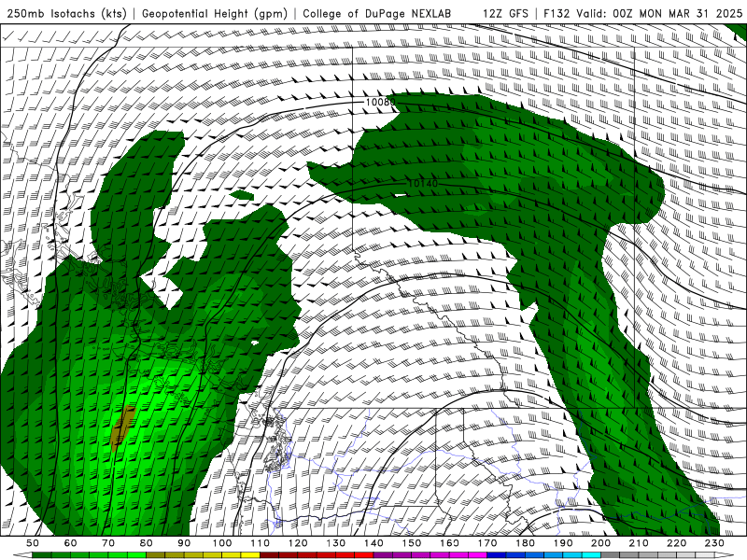This screenshot has width=747, height=560.
Task: Click the "230" color bar label
Action: point(714,543)
